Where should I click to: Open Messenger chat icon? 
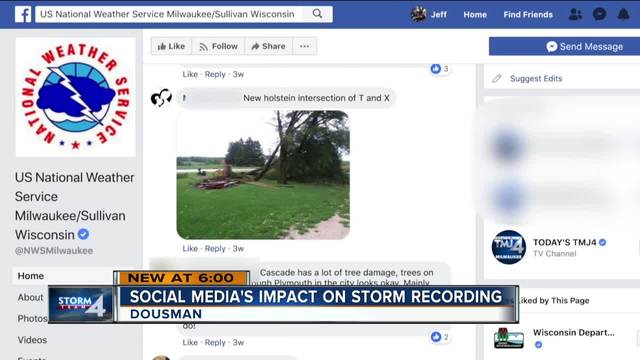click(x=599, y=14)
